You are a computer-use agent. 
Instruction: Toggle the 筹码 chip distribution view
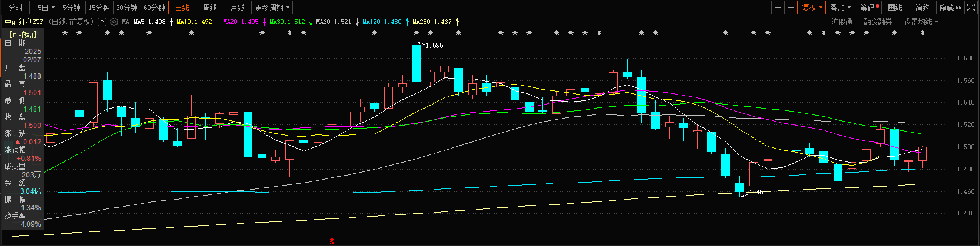pyautogui.click(x=869, y=8)
